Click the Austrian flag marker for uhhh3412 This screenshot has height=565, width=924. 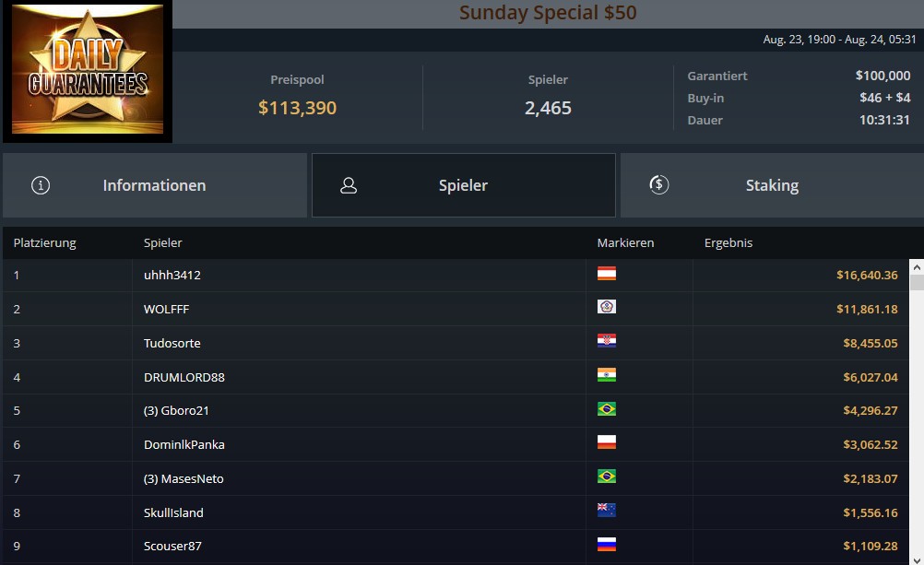point(607,274)
